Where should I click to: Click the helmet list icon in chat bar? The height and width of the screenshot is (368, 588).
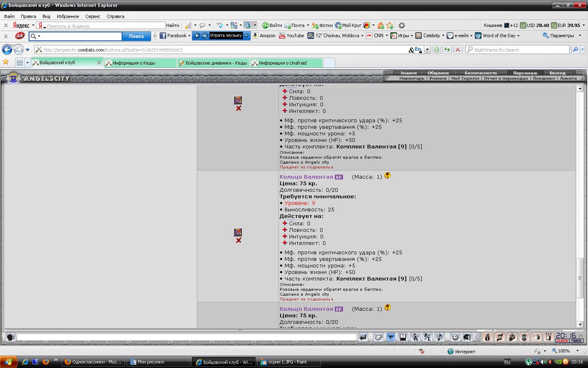[x=467, y=337]
